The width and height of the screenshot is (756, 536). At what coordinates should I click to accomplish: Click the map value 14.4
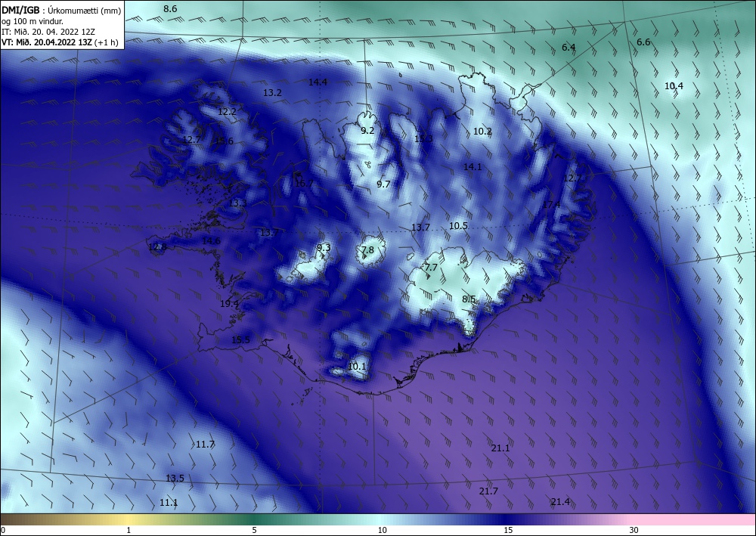tap(318, 82)
